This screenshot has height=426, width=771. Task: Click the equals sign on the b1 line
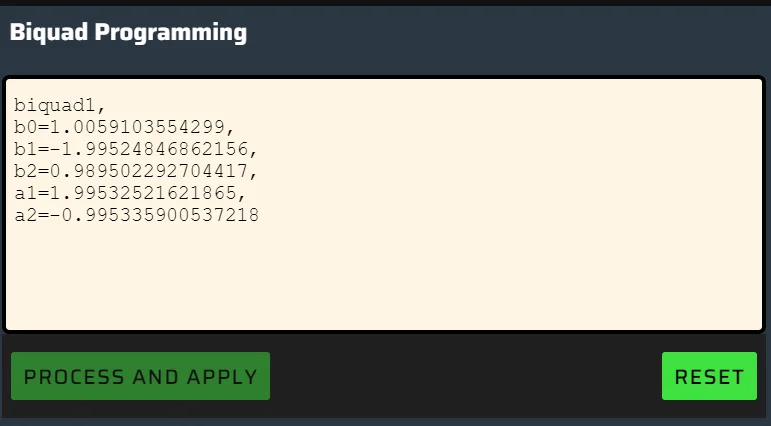pyautogui.click(x=43, y=149)
